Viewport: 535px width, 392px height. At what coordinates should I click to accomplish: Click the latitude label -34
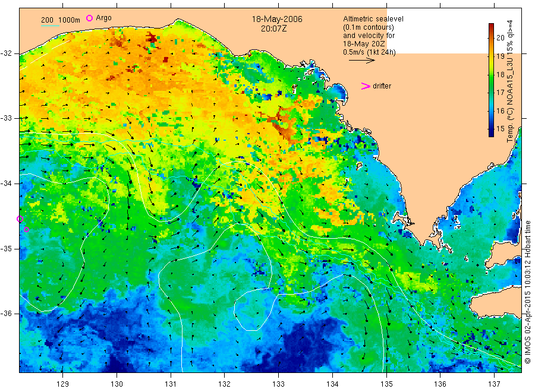click(x=7, y=184)
